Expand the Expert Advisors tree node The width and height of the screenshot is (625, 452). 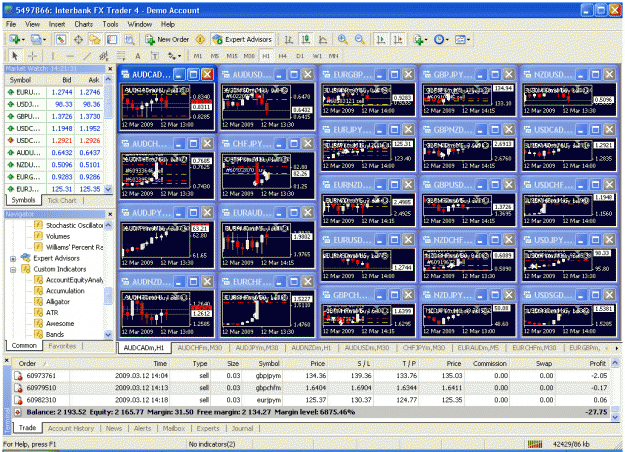[13, 259]
